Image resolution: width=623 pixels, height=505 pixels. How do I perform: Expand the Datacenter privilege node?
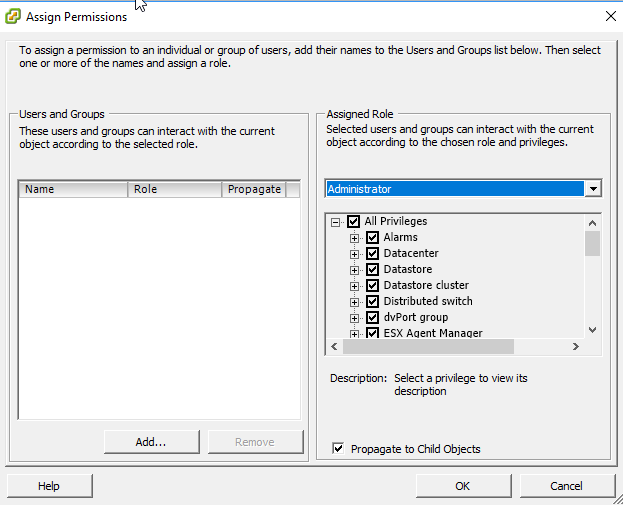point(354,254)
